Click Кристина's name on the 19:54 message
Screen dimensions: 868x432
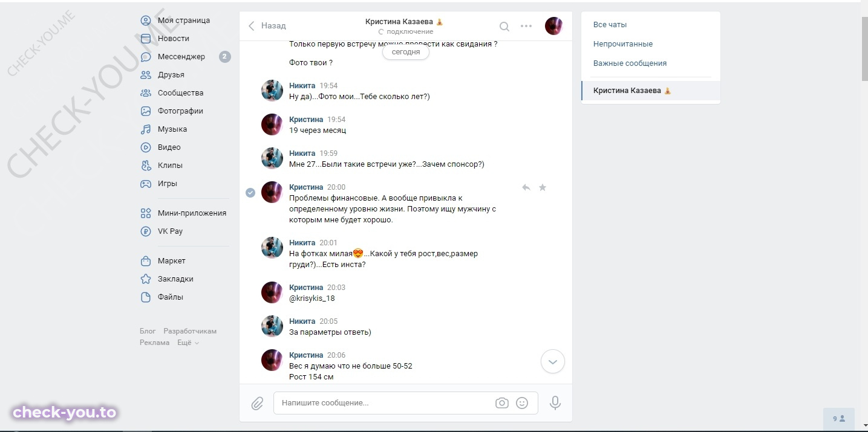[x=306, y=120]
